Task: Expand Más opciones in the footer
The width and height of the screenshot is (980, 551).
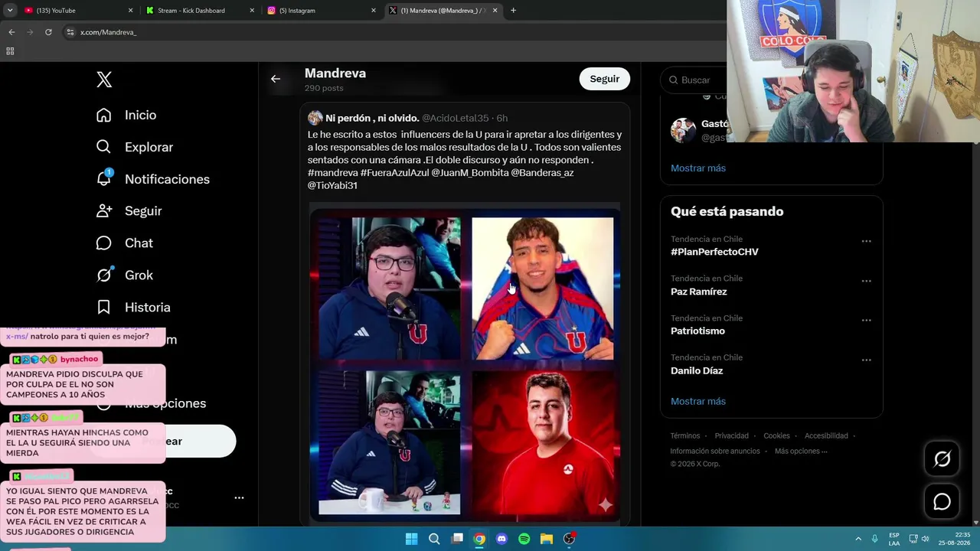Action: tap(801, 451)
